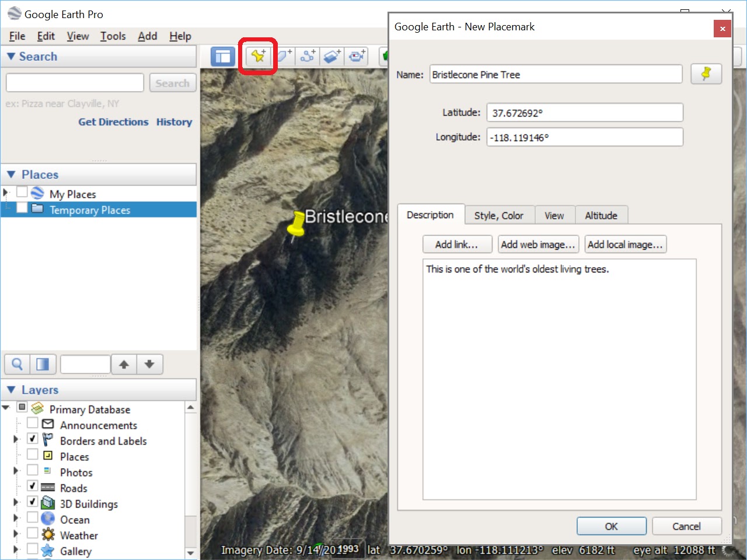Check the My Places checkbox
747x560 pixels.
coord(22,192)
